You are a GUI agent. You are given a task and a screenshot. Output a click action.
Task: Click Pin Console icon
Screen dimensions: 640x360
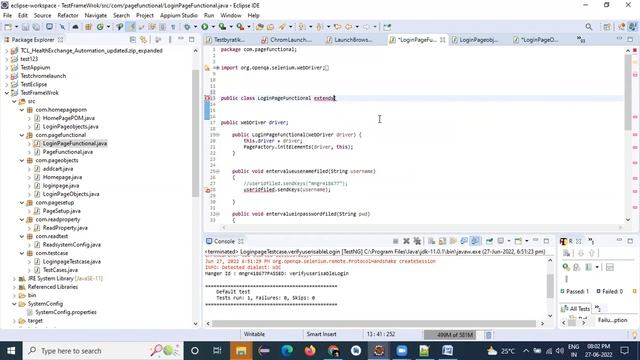(489, 241)
